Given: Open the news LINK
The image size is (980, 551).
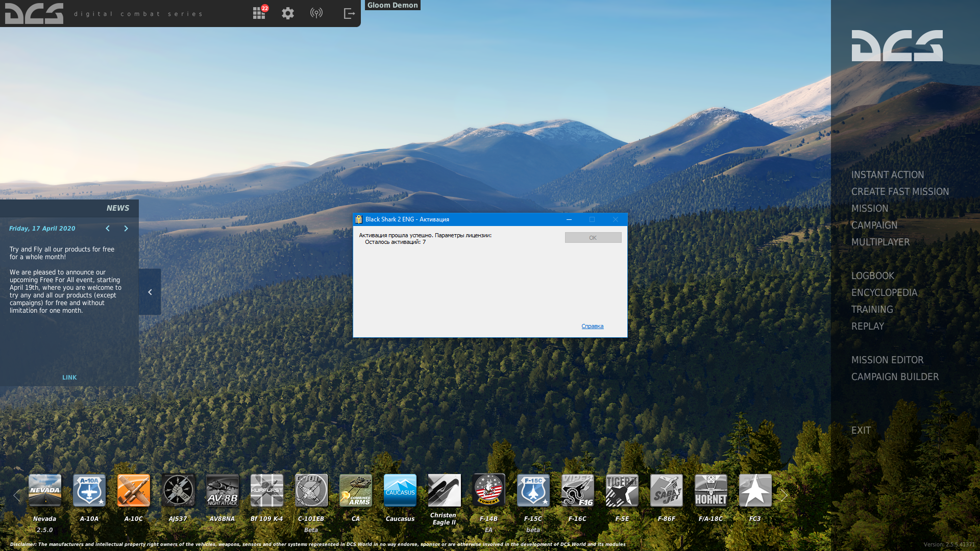Looking at the screenshot, I should 69,378.
